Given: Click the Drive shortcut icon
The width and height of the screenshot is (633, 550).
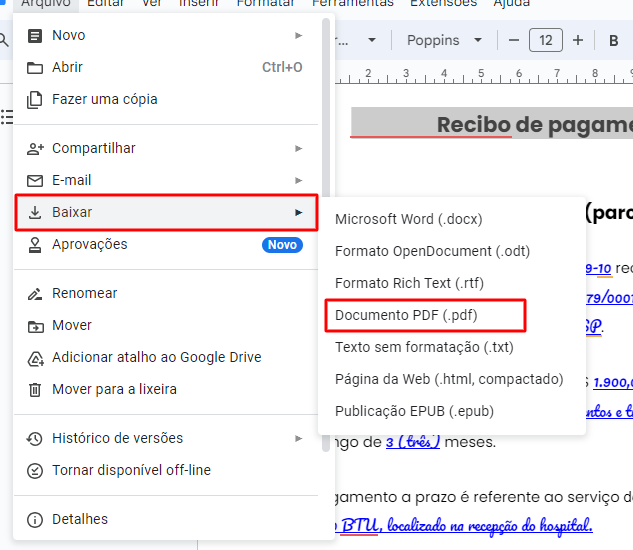Looking at the screenshot, I should click(36, 358).
